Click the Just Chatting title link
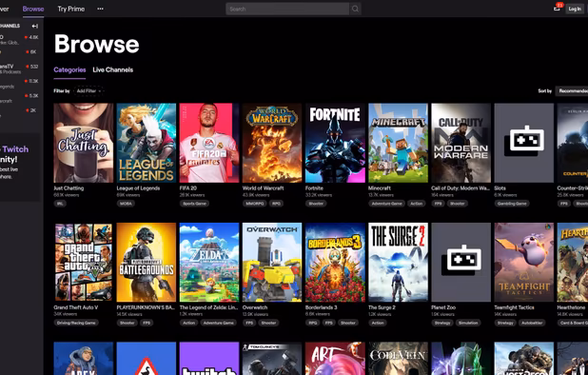The height and width of the screenshot is (375, 588). (69, 187)
